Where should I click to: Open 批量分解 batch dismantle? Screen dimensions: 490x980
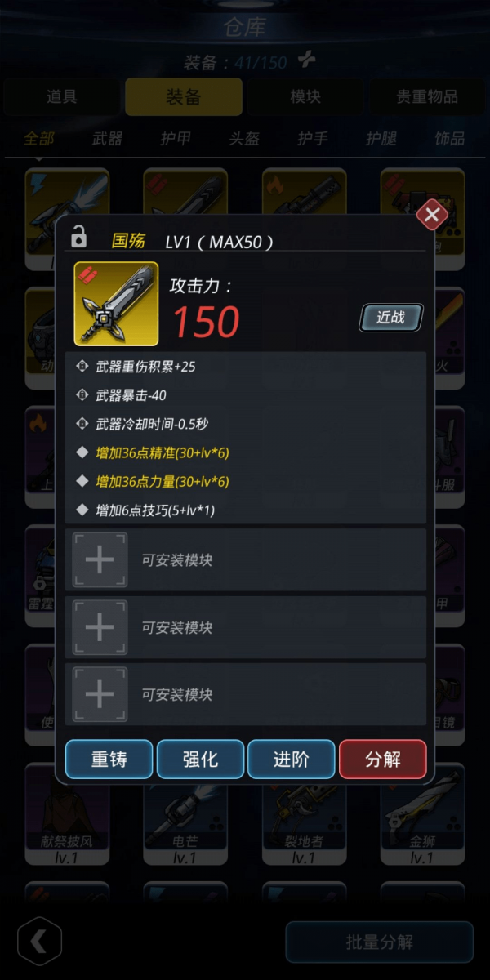(380, 942)
